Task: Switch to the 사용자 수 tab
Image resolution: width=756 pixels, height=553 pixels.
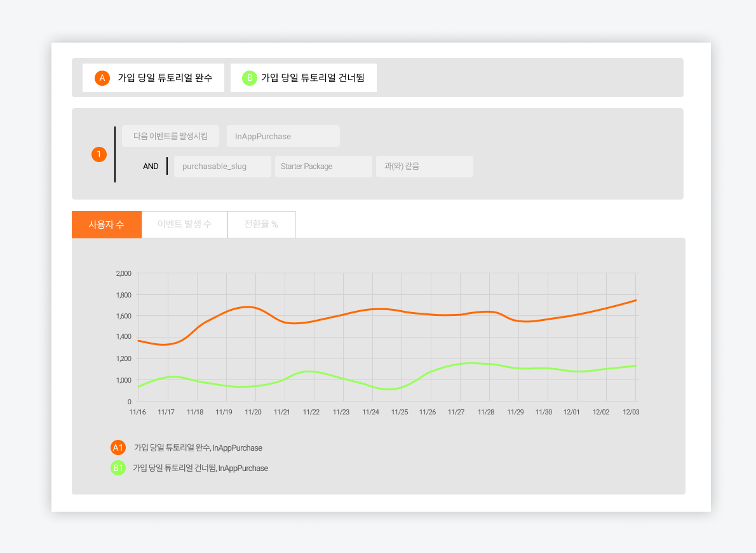Action: [x=107, y=224]
